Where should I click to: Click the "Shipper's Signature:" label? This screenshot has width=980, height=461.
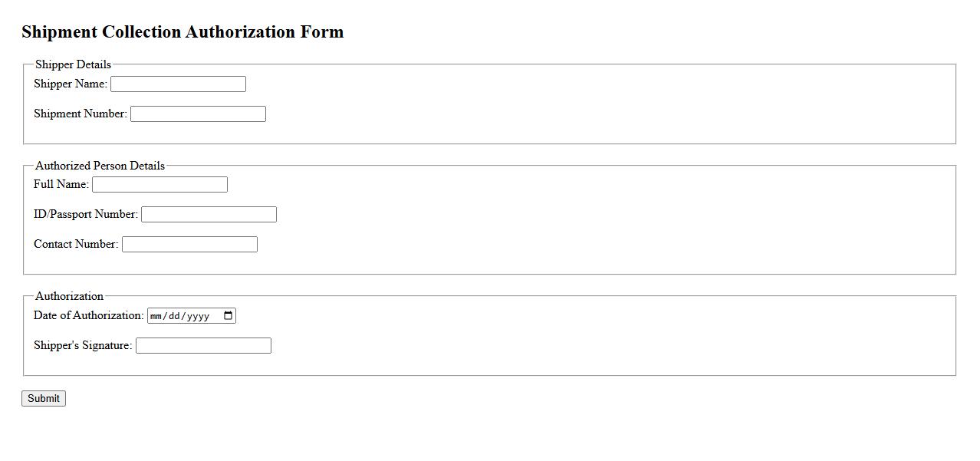[83, 345]
